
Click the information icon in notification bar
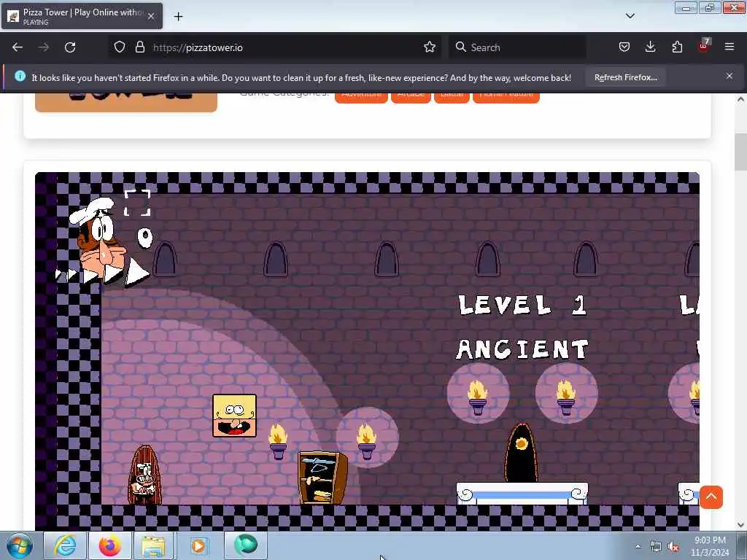[x=20, y=76]
